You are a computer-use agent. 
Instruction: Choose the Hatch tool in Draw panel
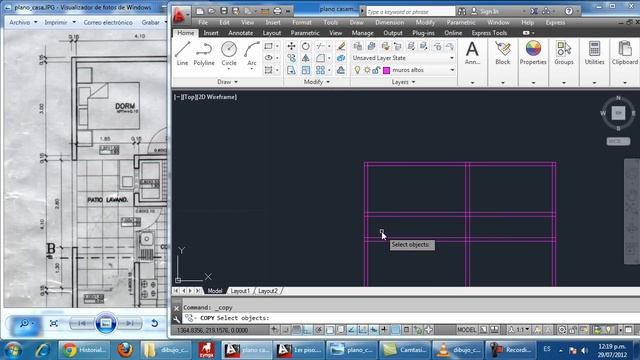pyautogui.click(x=268, y=70)
